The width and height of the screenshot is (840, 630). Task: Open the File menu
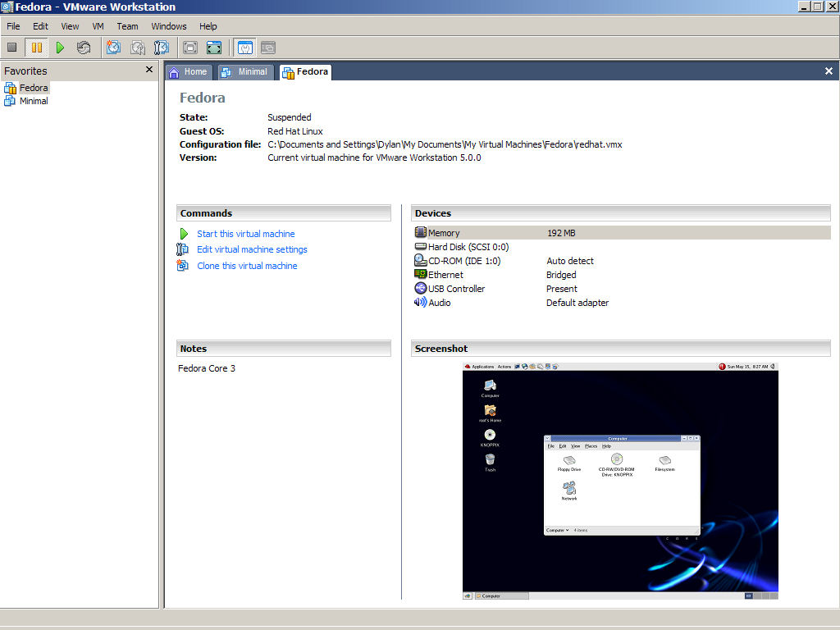(x=13, y=26)
